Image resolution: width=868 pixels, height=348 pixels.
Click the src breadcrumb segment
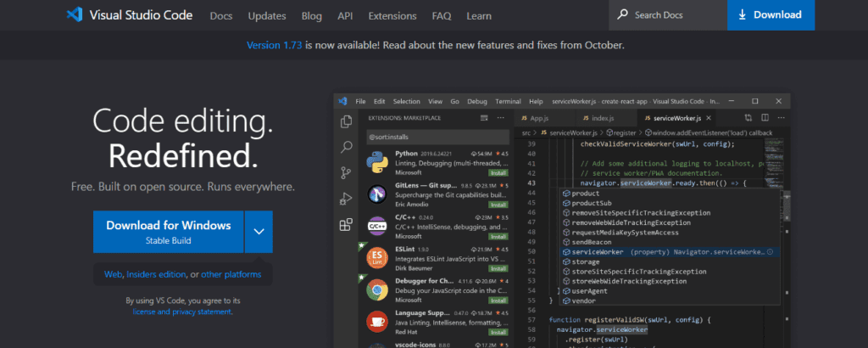(x=526, y=133)
